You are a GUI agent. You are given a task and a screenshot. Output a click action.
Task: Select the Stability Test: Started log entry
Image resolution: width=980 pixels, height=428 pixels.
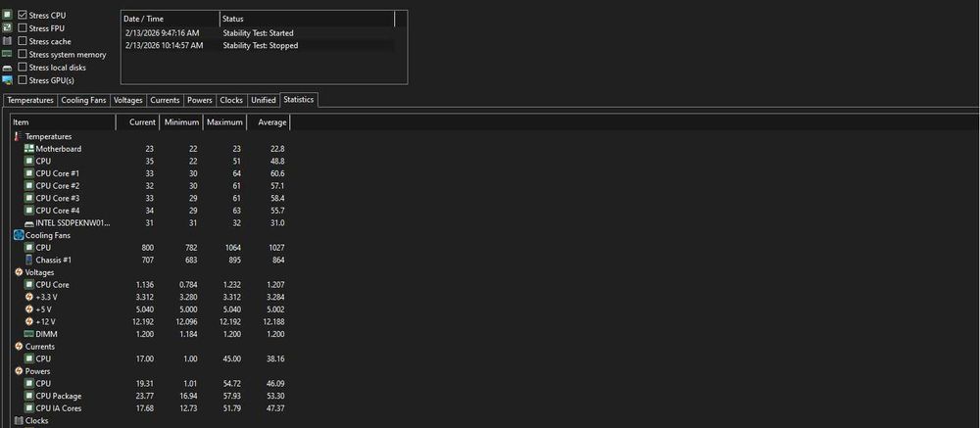point(258,33)
